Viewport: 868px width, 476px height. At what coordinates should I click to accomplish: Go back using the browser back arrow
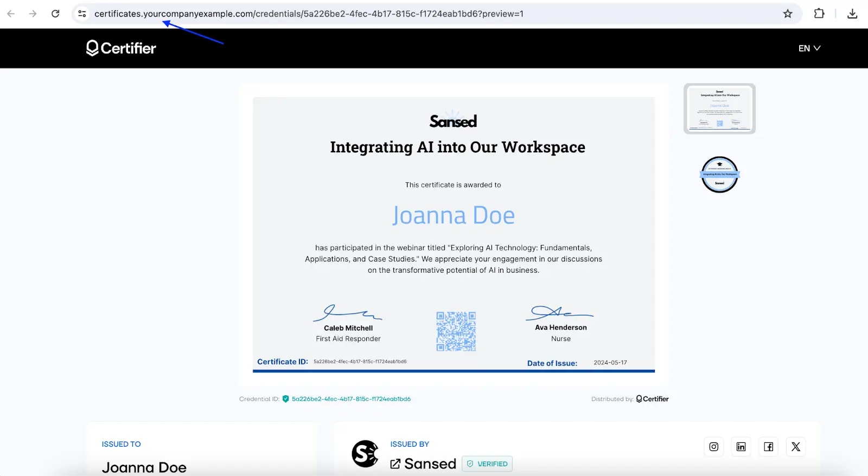[11, 14]
